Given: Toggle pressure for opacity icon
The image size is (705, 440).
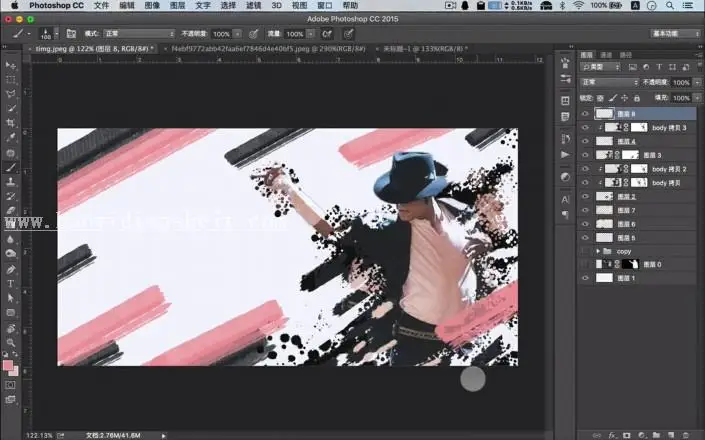Looking at the screenshot, I should [254, 34].
